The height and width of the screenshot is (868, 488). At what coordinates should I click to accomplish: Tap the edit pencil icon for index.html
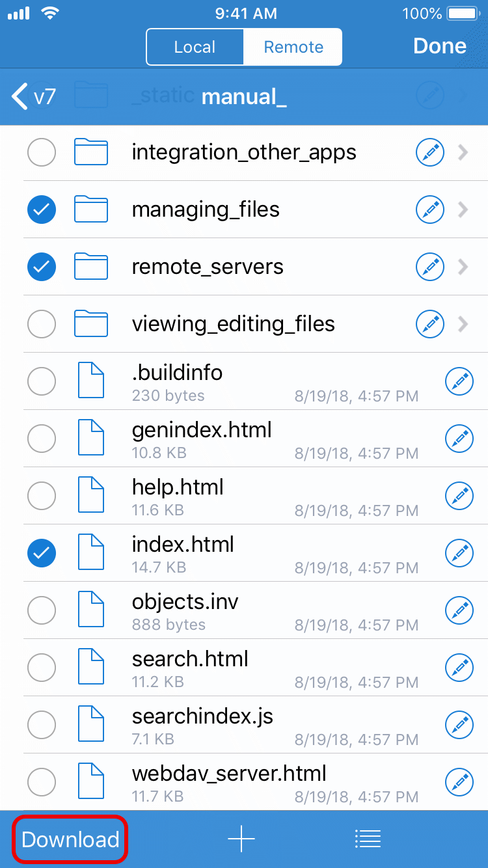[459, 554]
